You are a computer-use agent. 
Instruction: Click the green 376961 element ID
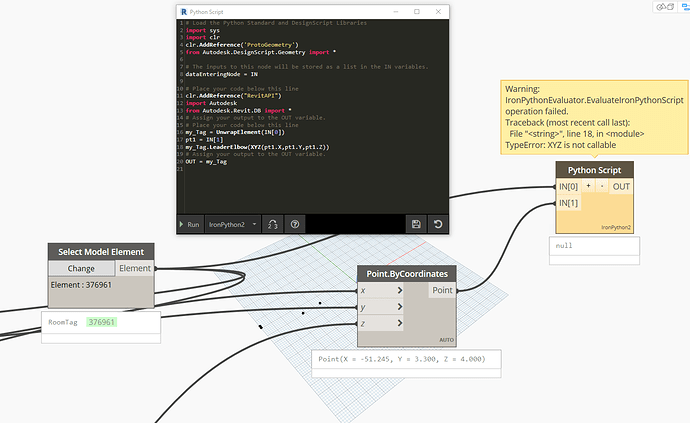coord(102,322)
